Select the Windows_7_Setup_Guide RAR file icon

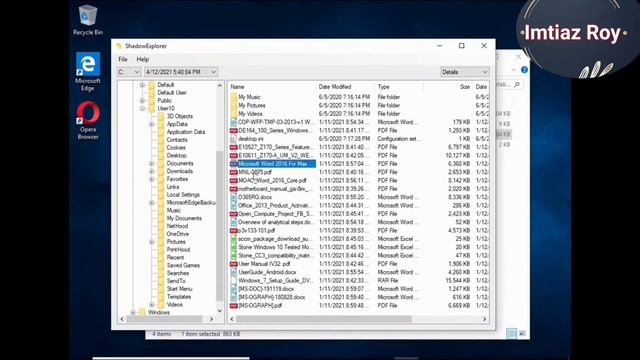tap(233, 281)
